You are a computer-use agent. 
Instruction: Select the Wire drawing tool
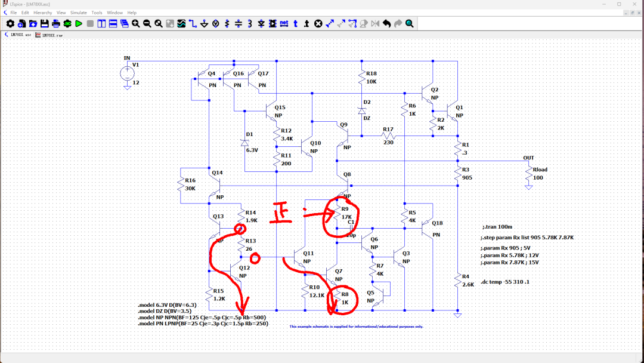193,24
